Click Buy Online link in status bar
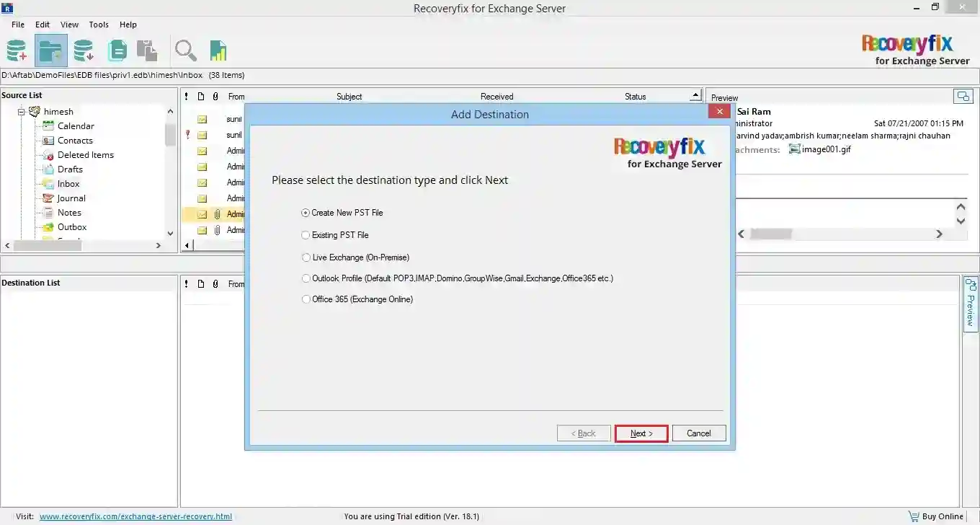Screen dimensions: 980x525 [943, 516]
